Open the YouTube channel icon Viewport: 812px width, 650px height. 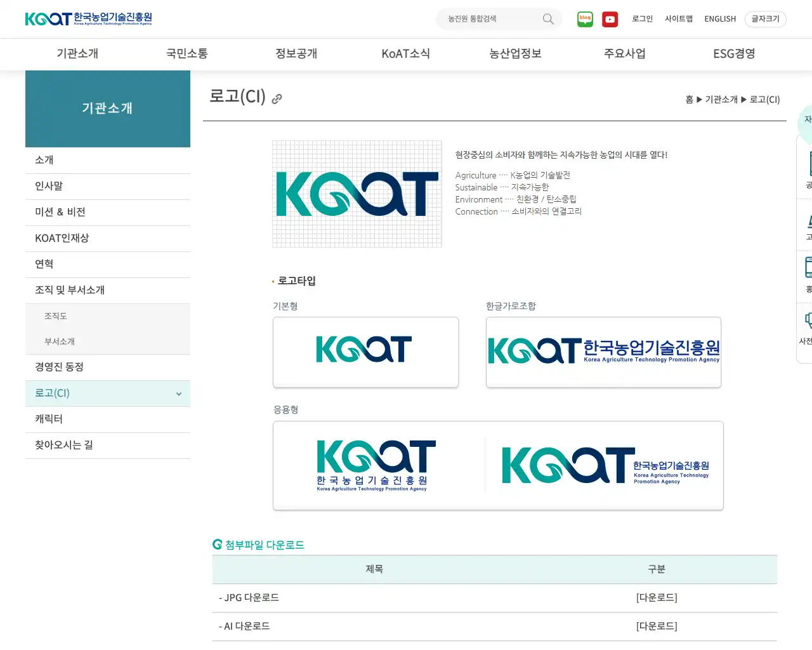coord(610,19)
